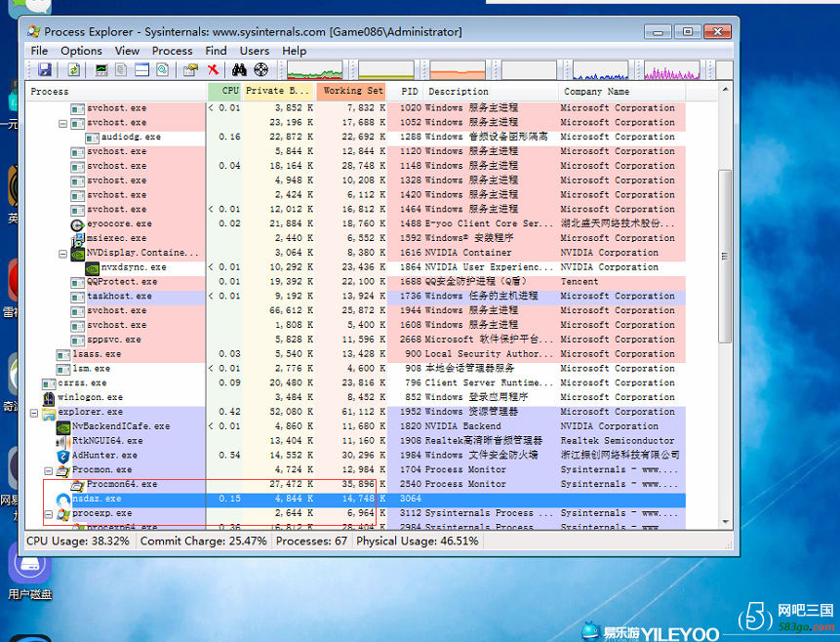Select the winlogon.exe process row
Image resolution: width=840 pixels, height=642 pixels.
pos(98,398)
